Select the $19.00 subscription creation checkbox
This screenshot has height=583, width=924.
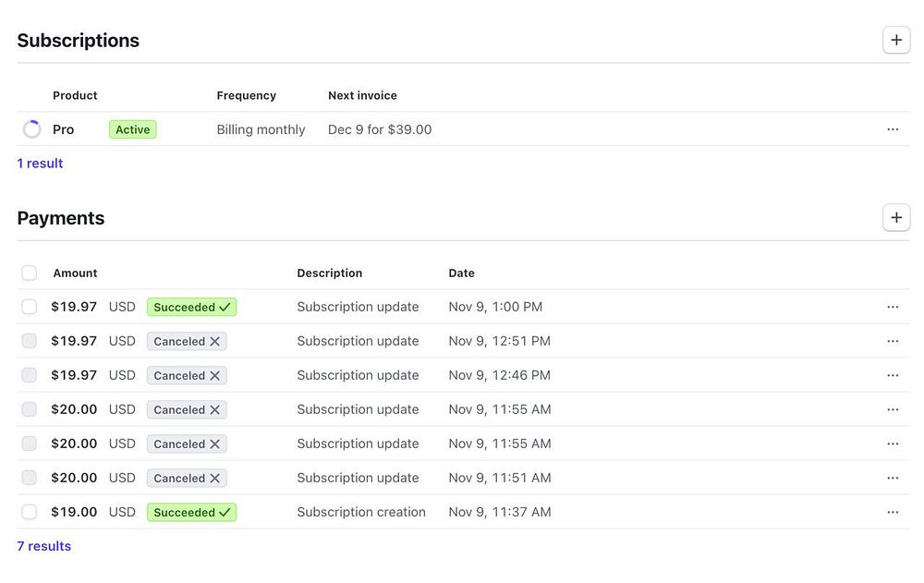[x=30, y=512]
